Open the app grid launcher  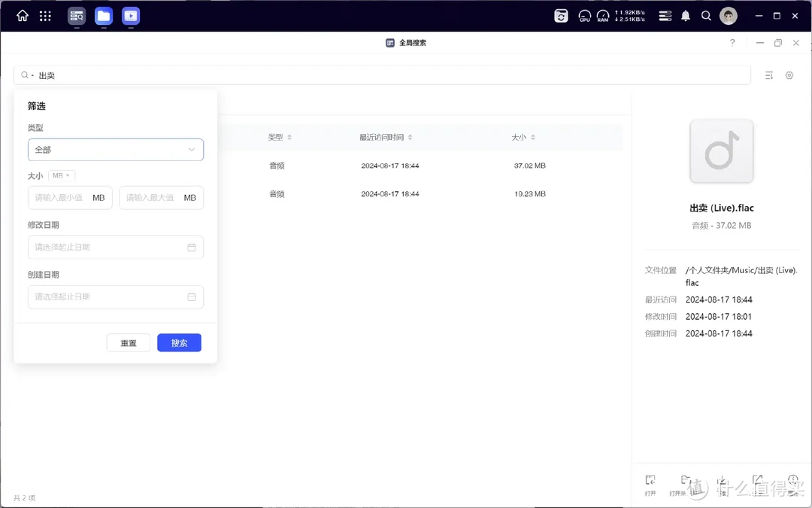coord(45,16)
